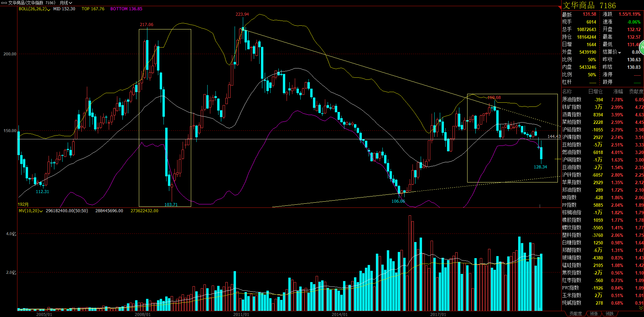Sort by the 名称 column header
The width and height of the screenshot is (644, 317).
[567, 91]
